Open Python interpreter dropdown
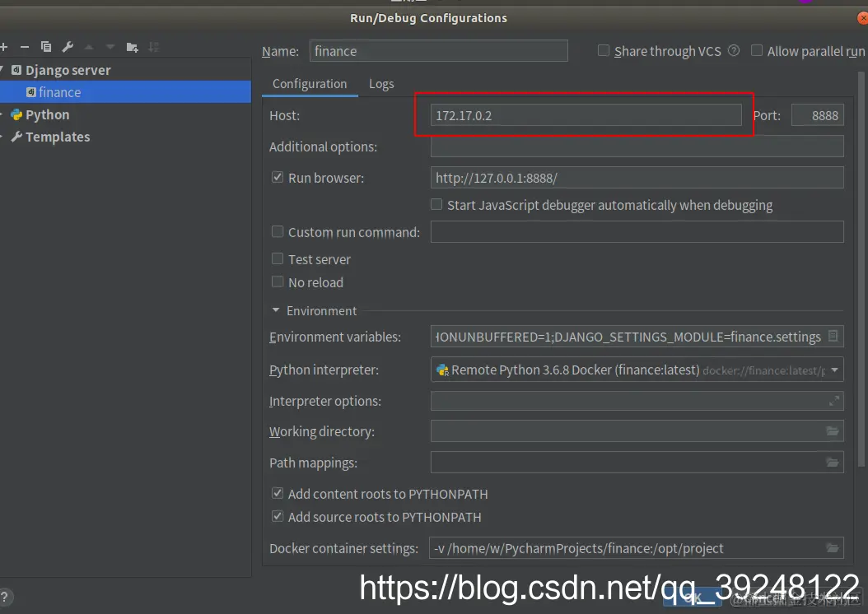868x614 pixels. pos(834,370)
